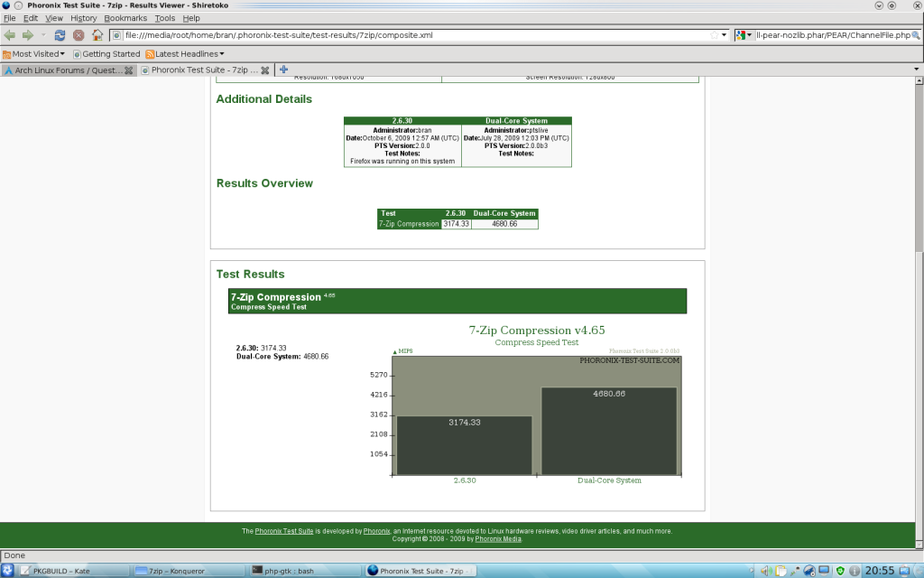The width and height of the screenshot is (924, 578).
Task: Open the Edit menu
Action: (x=31, y=18)
